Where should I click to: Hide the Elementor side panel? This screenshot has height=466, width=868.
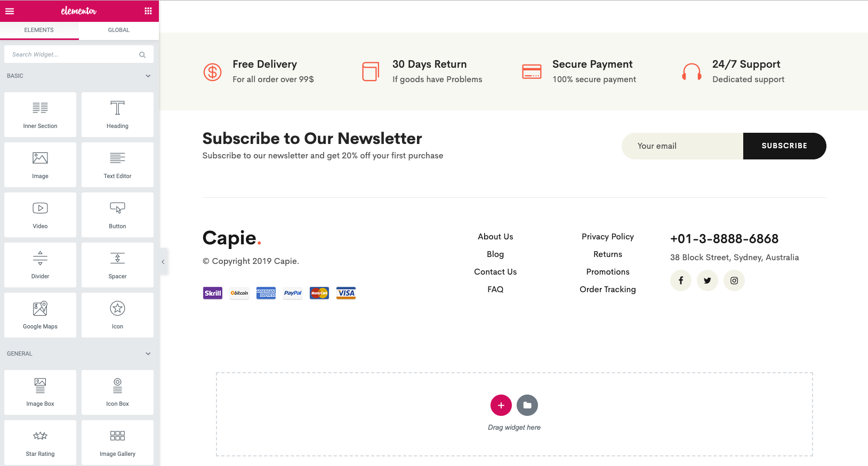[163, 262]
